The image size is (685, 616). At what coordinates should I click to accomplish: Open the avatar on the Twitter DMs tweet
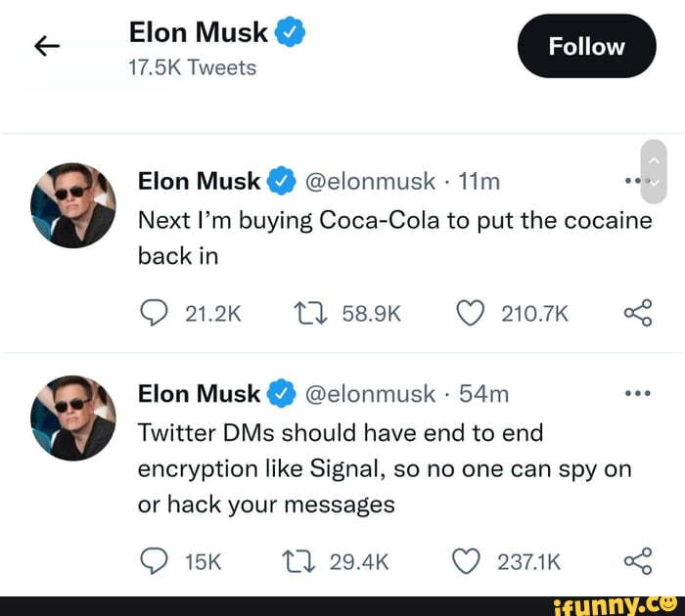click(73, 418)
